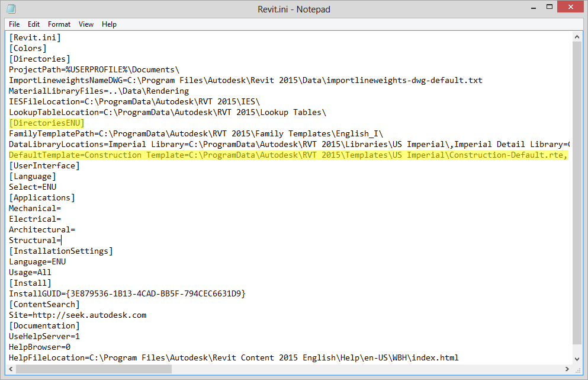The width and height of the screenshot is (588, 380).
Task: Click the [Colors] section line
Action: point(28,48)
